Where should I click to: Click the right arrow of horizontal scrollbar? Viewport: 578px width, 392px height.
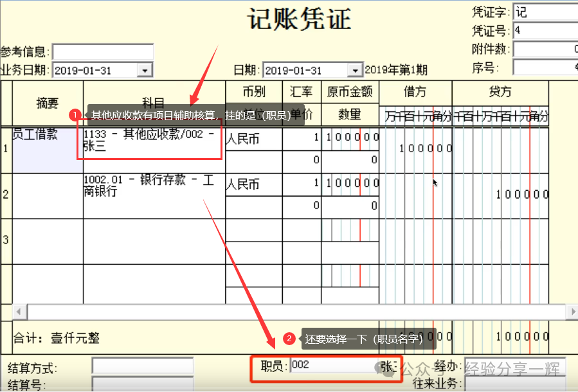(572, 312)
